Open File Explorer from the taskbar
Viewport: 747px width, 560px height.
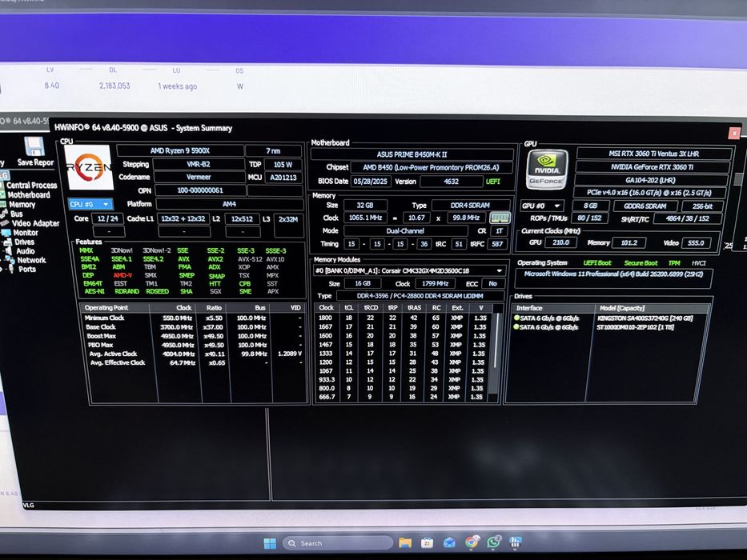[x=405, y=543]
